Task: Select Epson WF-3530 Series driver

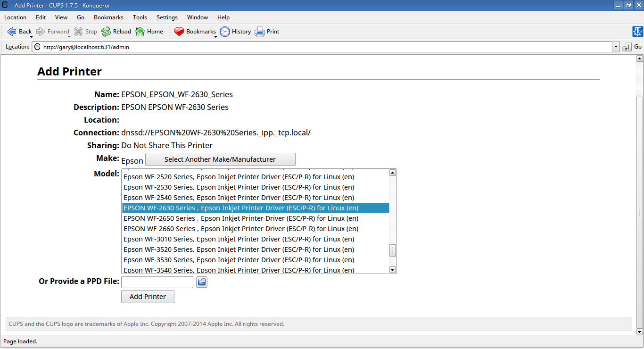Action: tap(256, 260)
